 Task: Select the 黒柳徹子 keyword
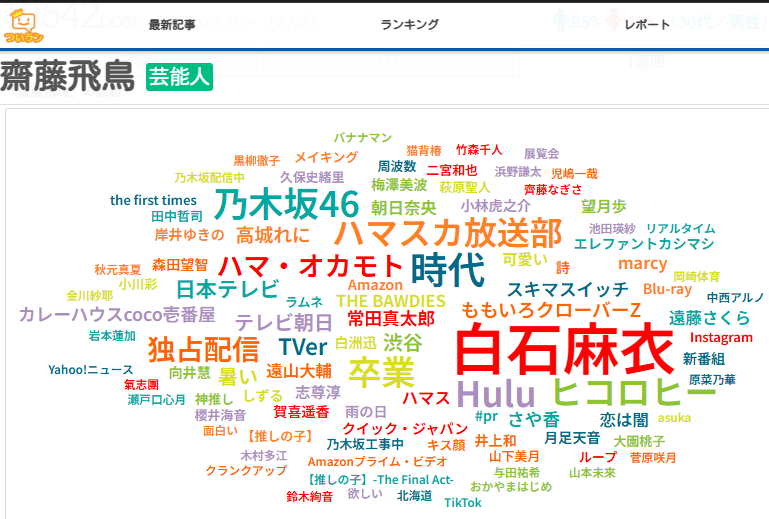coord(256,160)
